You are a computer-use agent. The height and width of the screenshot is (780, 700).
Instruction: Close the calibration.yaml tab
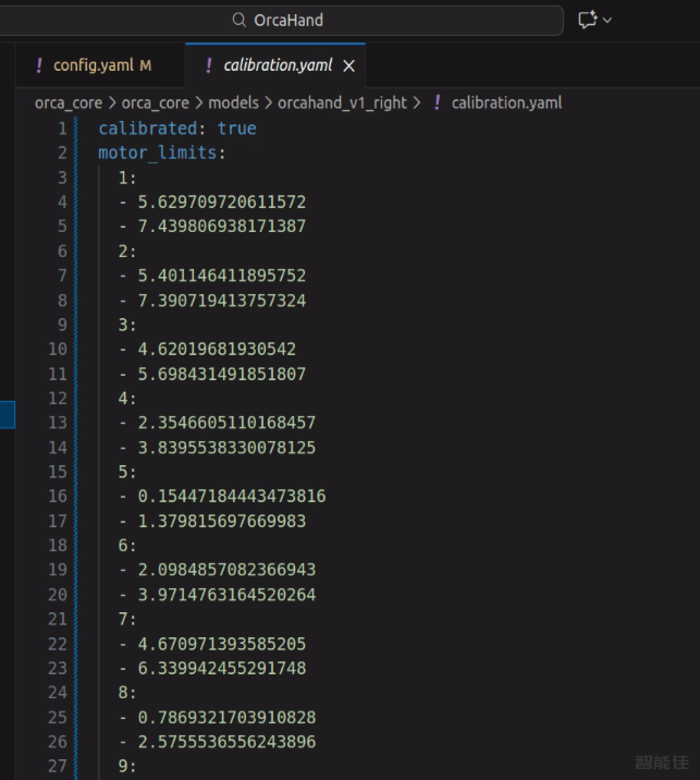pyautogui.click(x=349, y=66)
